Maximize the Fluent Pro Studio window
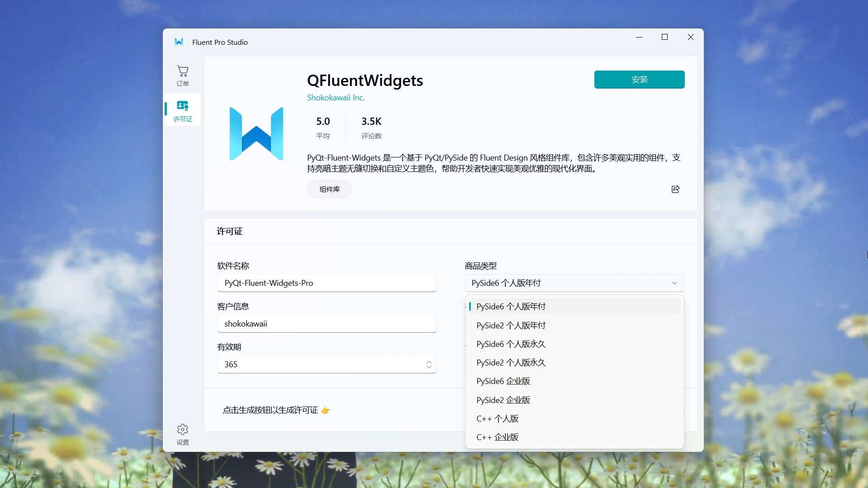 coord(664,37)
